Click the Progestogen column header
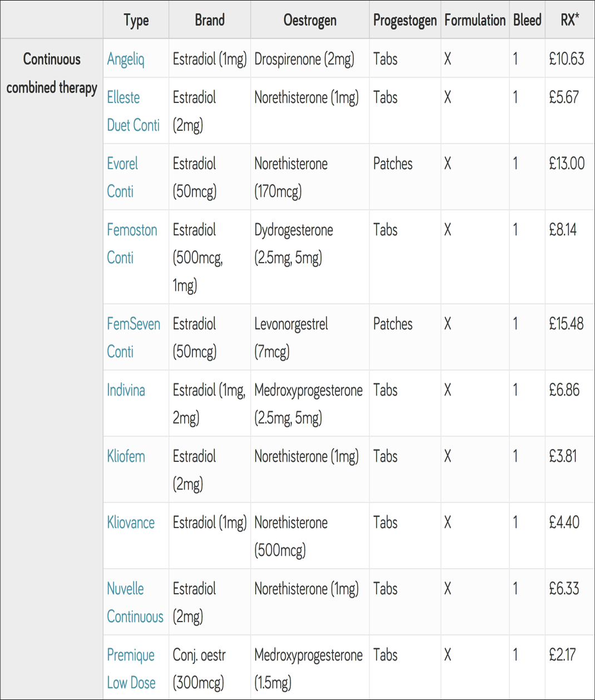The width and height of the screenshot is (595, 700). [x=405, y=21]
